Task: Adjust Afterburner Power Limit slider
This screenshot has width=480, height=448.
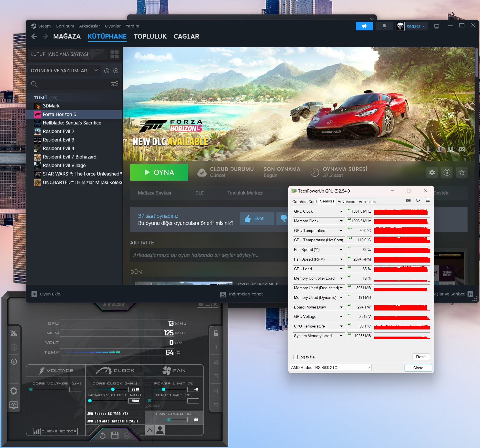Action: click(164, 389)
